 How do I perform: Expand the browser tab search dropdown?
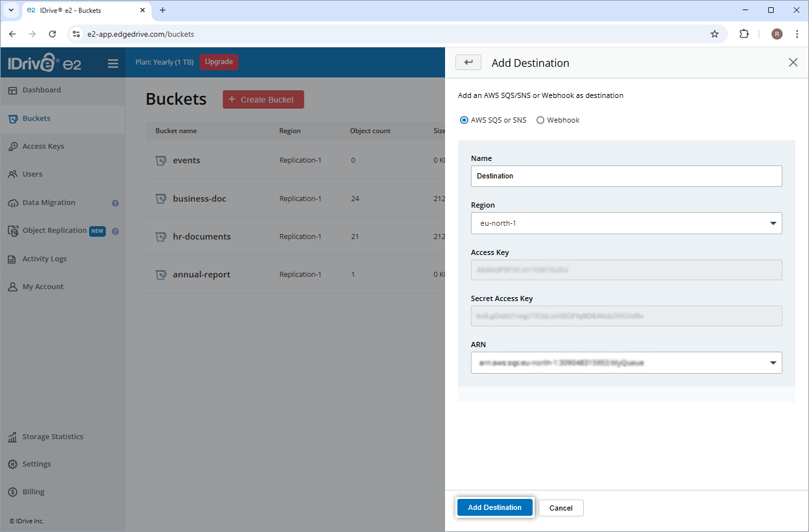10,10
